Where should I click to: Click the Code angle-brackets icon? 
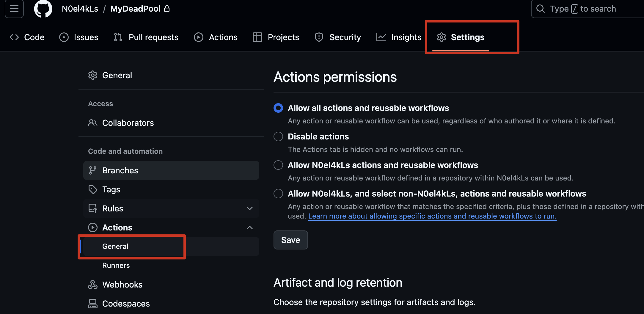click(14, 37)
